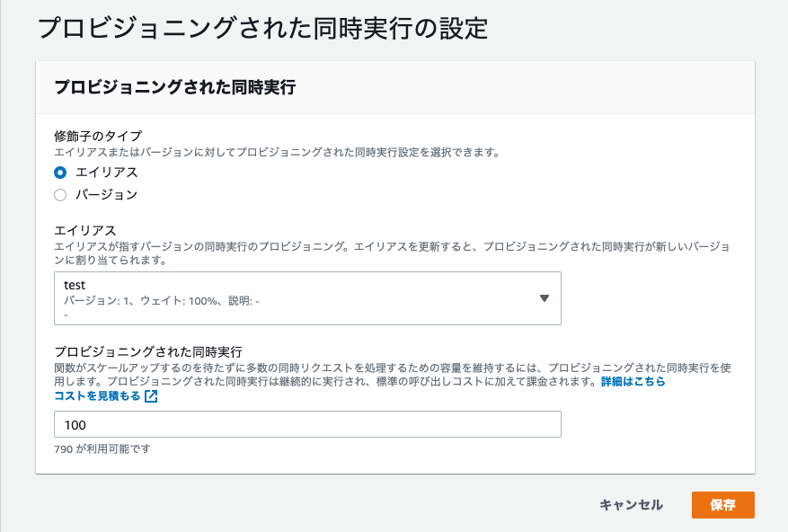Open the コストを見積もる link
This screenshot has height=532, width=788.
click(x=97, y=396)
